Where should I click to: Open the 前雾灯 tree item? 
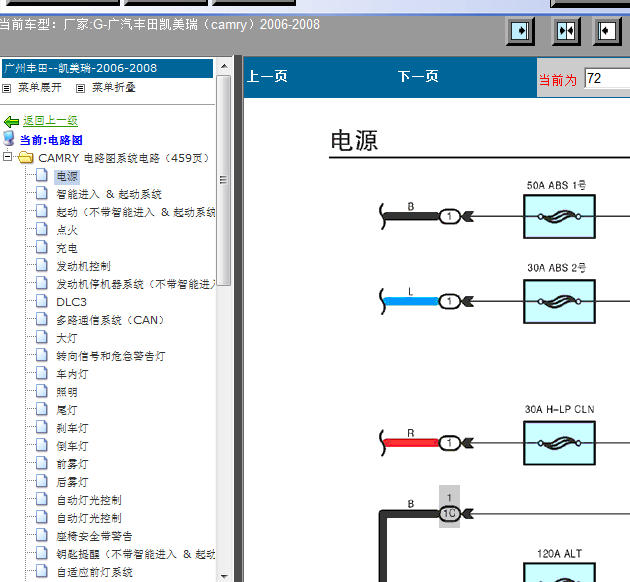(72, 464)
